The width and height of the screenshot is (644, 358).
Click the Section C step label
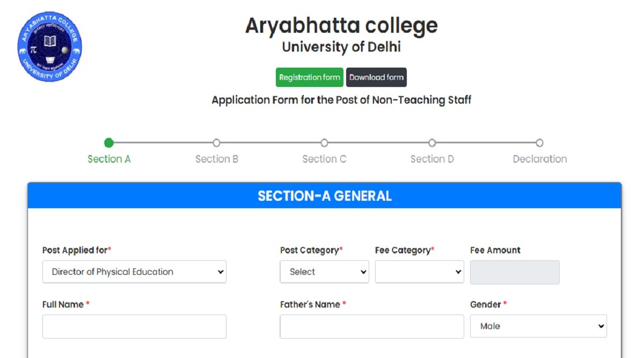coord(324,159)
